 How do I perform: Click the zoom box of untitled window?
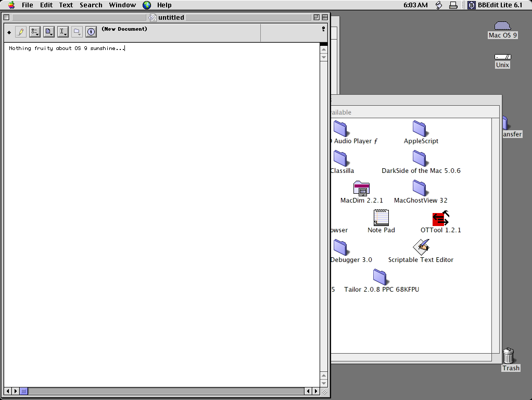click(x=316, y=17)
